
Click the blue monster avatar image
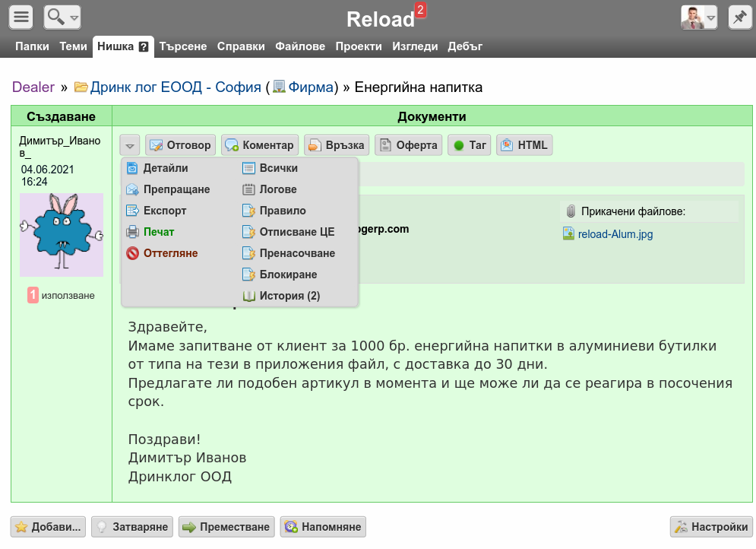(61, 234)
